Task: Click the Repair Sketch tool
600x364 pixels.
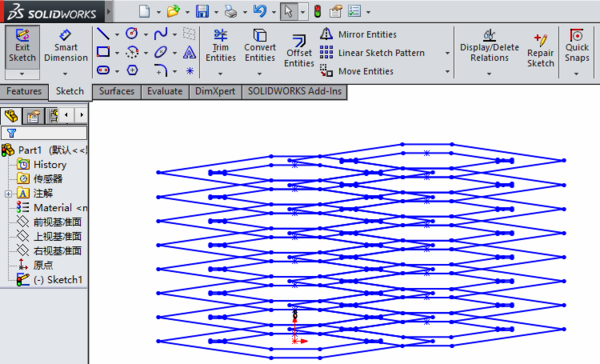Action: 540,51
